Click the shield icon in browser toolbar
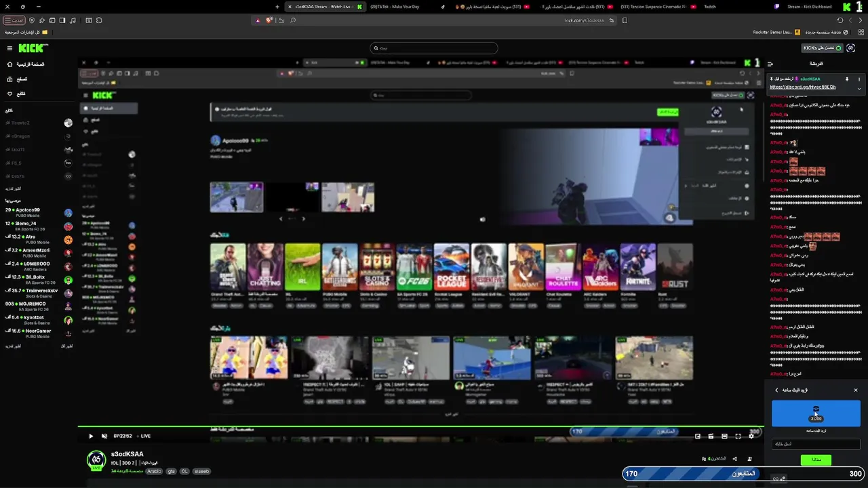 32,20
